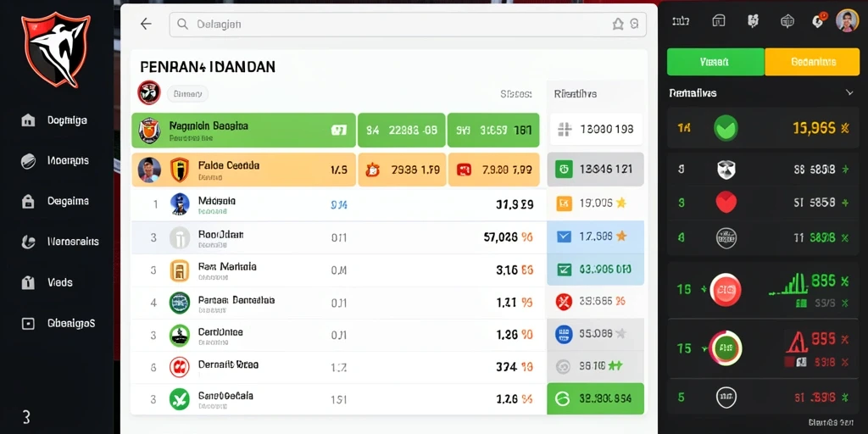Click the green chart bars in right panel

click(x=788, y=284)
